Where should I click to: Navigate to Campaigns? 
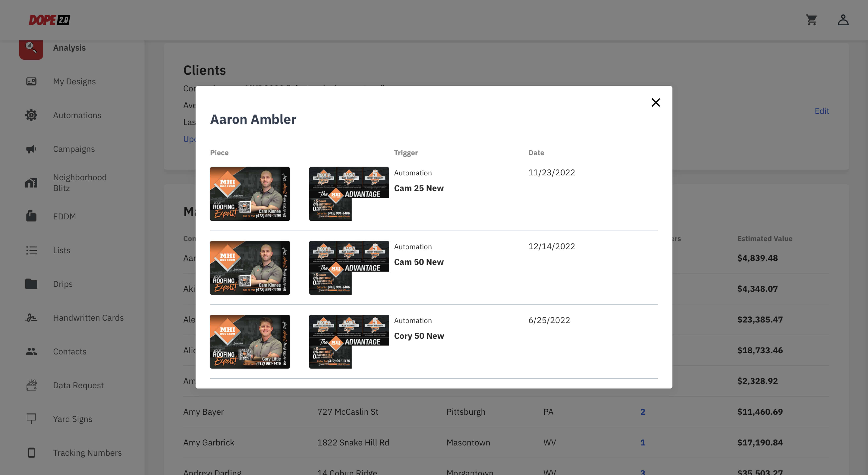click(x=74, y=149)
